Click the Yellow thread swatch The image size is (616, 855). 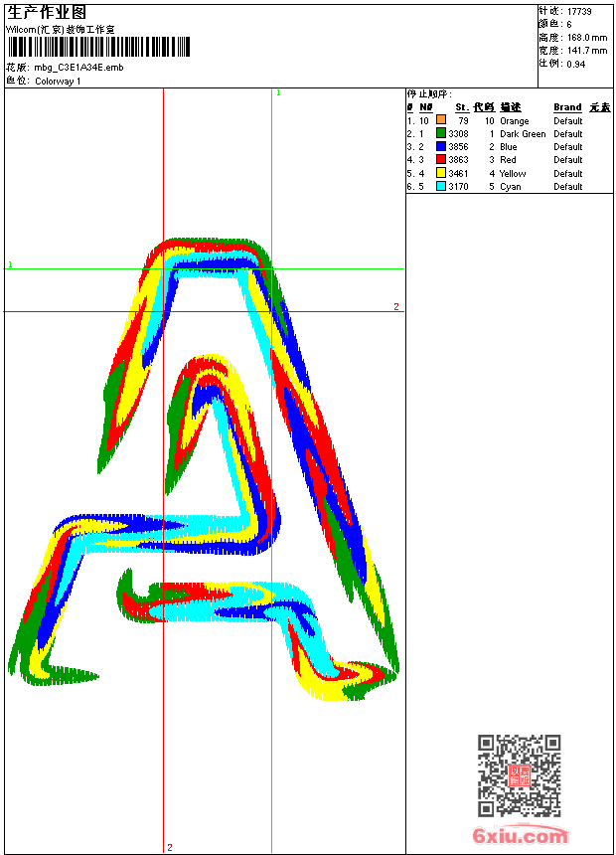pos(441,173)
